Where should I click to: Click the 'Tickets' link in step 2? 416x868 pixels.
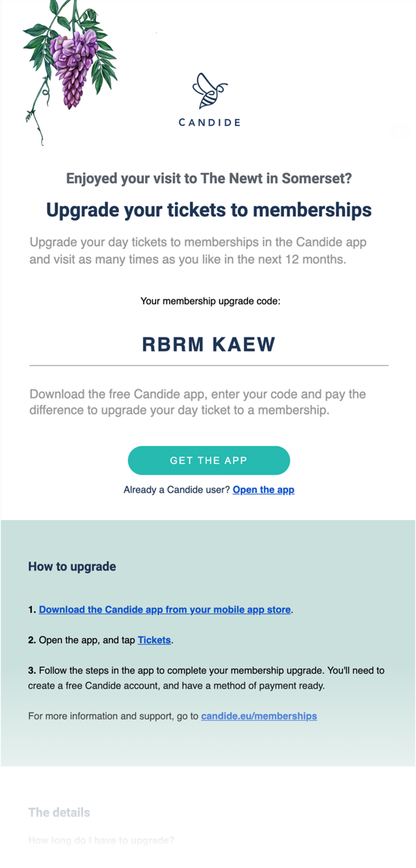[153, 640]
